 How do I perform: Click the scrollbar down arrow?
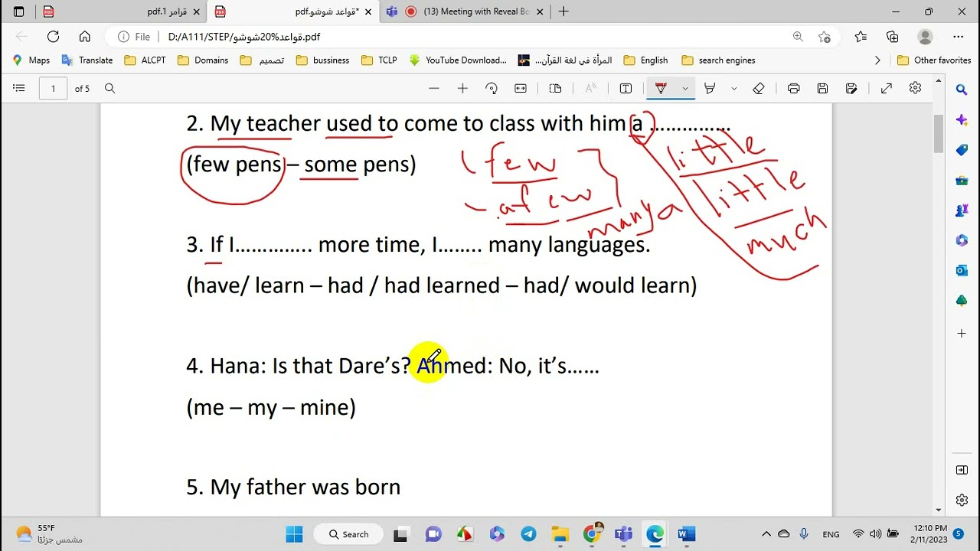coord(938,510)
